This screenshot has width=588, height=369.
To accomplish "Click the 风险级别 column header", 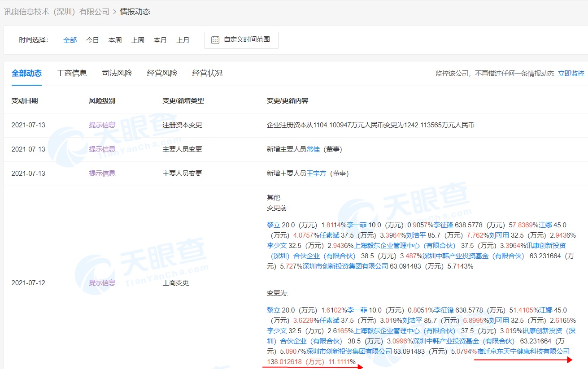I will click(x=102, y=101).
